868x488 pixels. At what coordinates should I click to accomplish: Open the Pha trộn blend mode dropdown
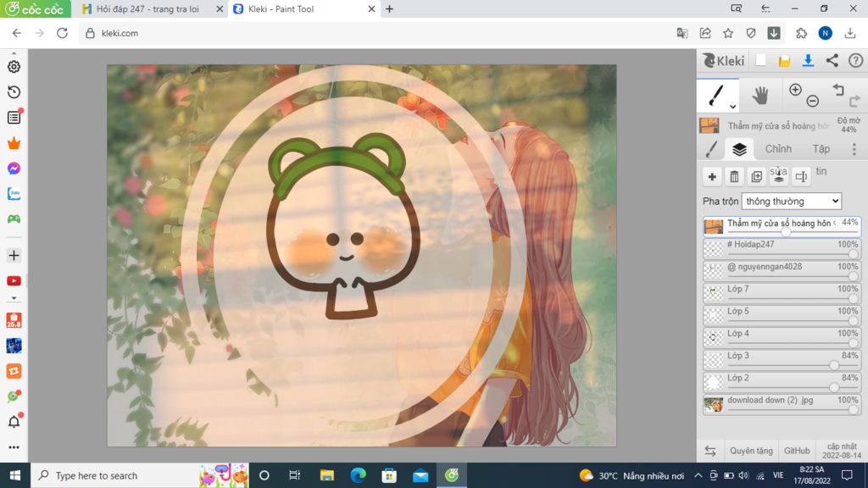792,202
